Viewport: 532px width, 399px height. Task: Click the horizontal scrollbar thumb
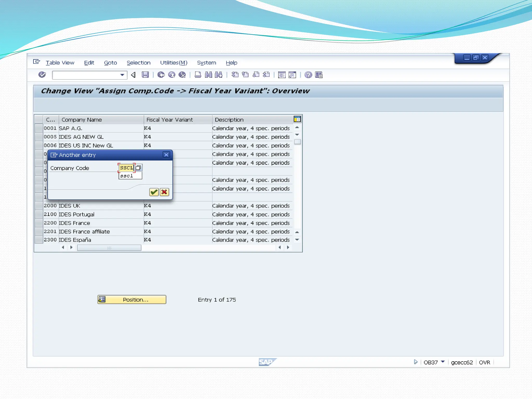109,248
